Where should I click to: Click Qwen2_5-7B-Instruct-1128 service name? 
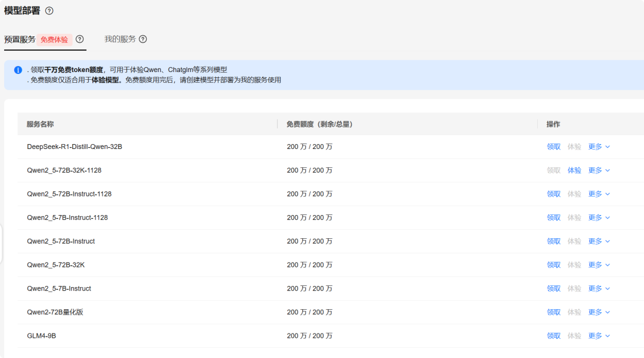click(67, 218)
